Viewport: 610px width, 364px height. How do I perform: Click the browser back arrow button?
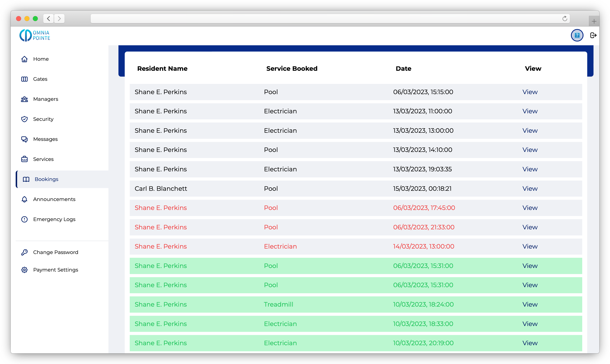[x=49, y=18]
